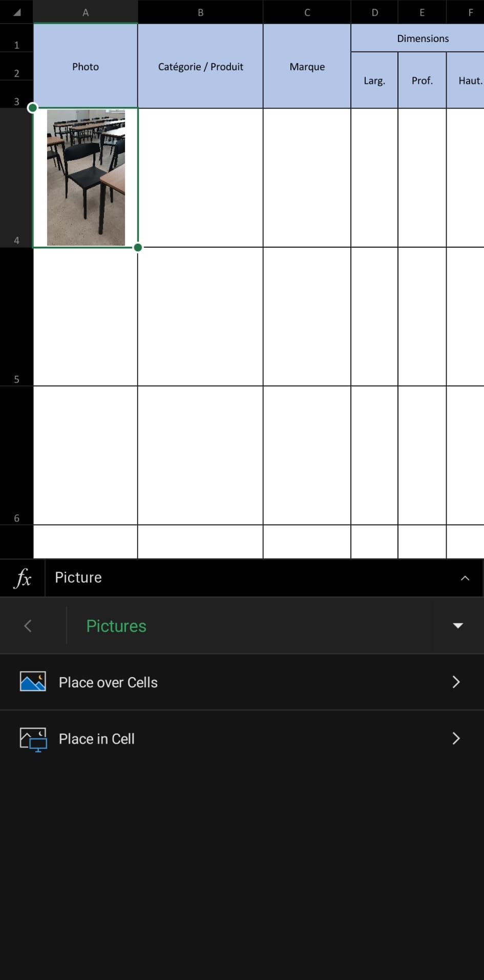Open the Pictures dropdown arrow
The height and width of the screenshot is (980, 484).
click(458, 625)
